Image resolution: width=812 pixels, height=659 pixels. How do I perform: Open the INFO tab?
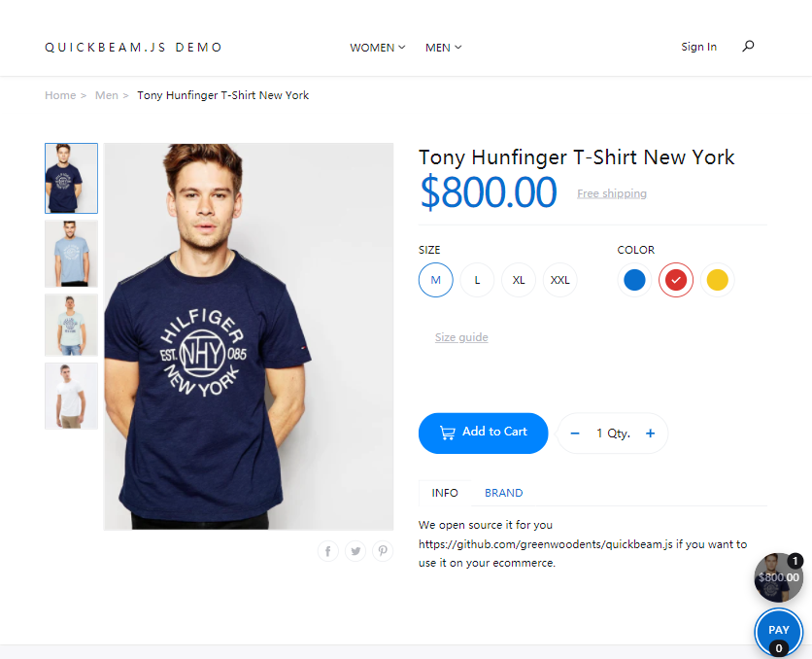[445, 493]
